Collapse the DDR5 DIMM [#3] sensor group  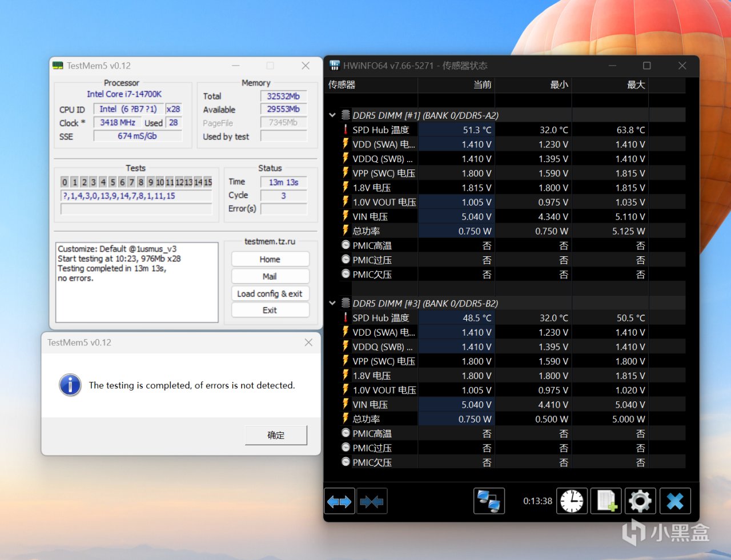[x=332, y=303]
